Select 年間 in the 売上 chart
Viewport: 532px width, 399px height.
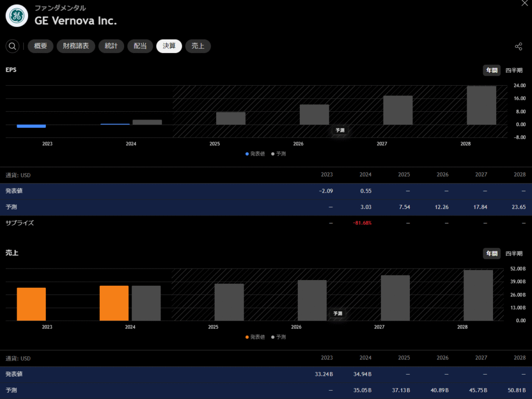491,254
